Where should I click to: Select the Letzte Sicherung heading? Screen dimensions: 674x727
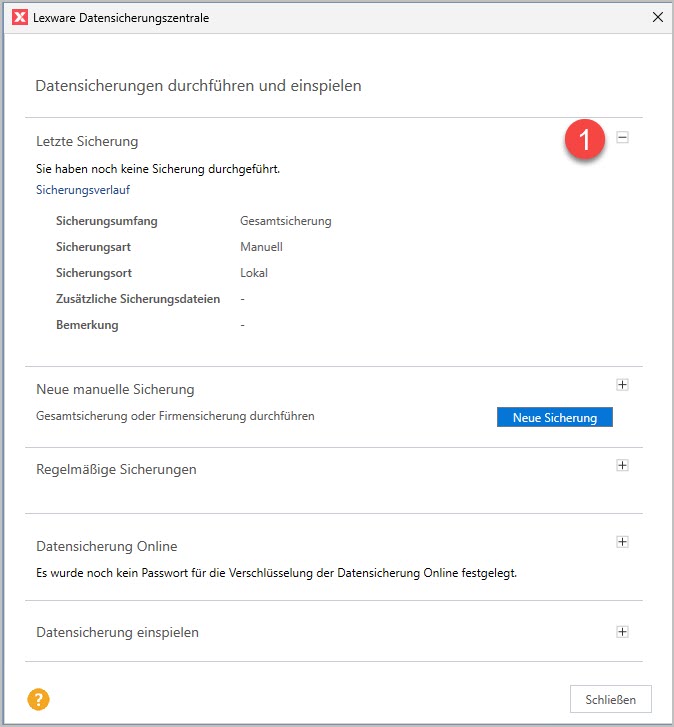(x=87, y=141)
